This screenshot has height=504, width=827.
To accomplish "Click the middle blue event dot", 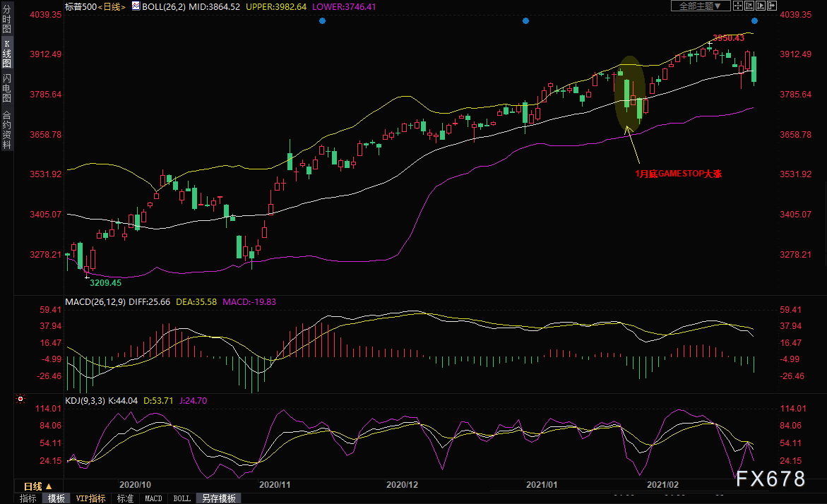I will click(x=525, y=20).
